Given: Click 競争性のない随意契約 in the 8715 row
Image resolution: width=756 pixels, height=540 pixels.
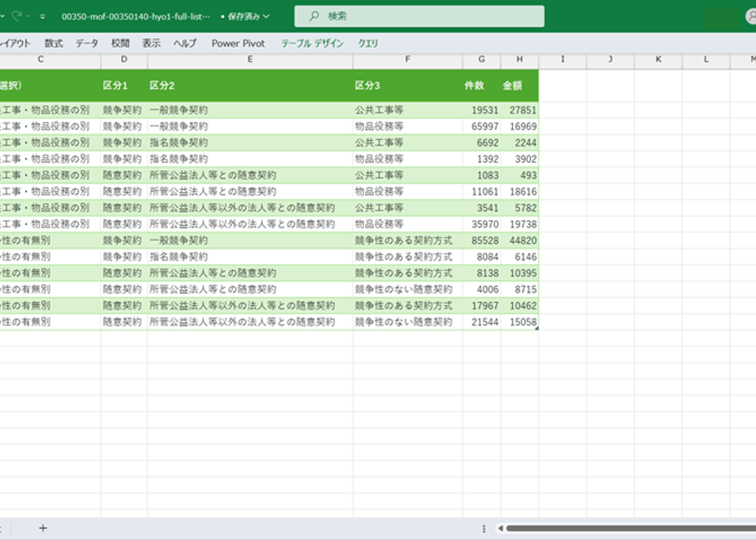Looking at the screenshot, I should [403, 290].
